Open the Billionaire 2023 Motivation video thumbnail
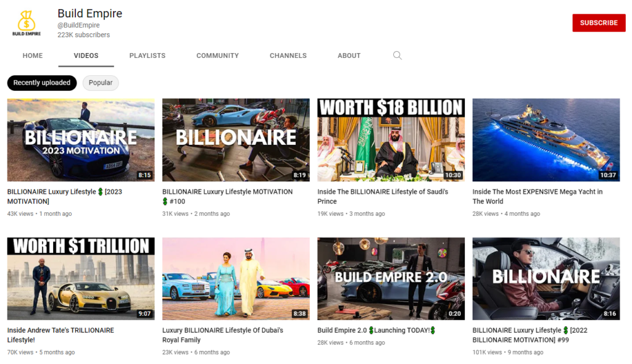Image resolution: width=632 pixels, height=364 pixels. [81, 139]
